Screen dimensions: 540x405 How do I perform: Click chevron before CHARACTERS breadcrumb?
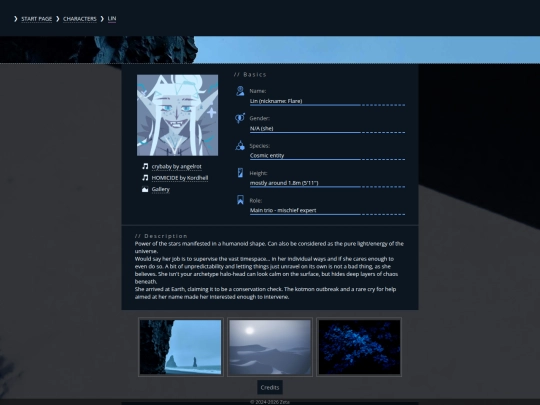click(x=58, y=19)
